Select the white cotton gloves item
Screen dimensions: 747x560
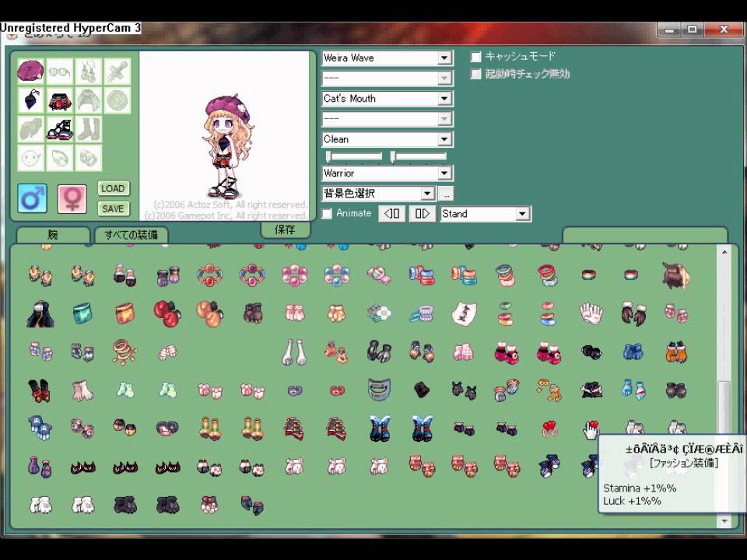click(591, 313)
